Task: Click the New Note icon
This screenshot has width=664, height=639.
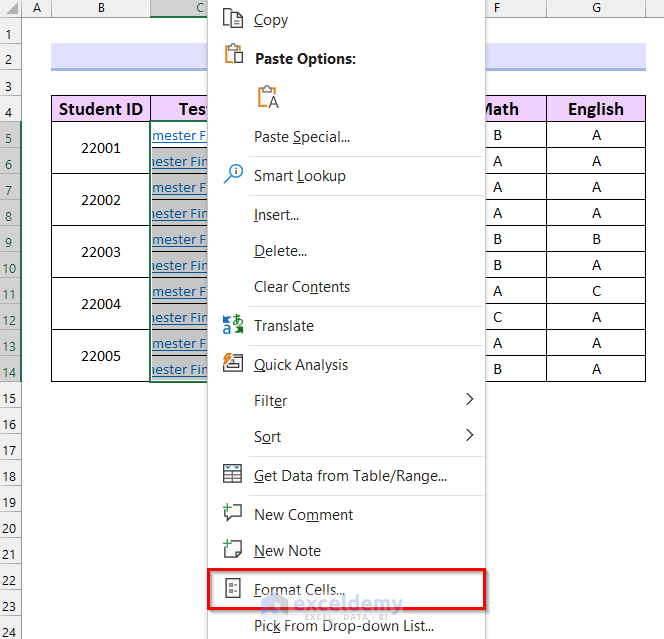Action: click(233, 549)
